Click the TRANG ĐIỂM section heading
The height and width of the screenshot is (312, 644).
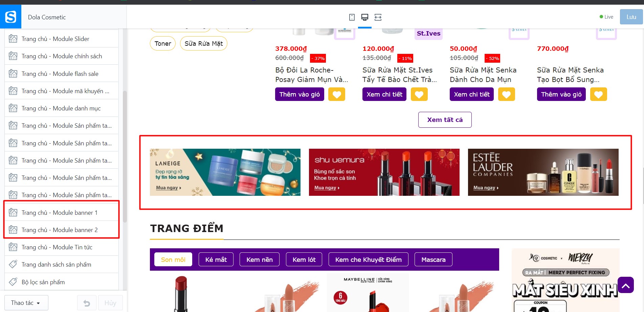pos(187,228)
